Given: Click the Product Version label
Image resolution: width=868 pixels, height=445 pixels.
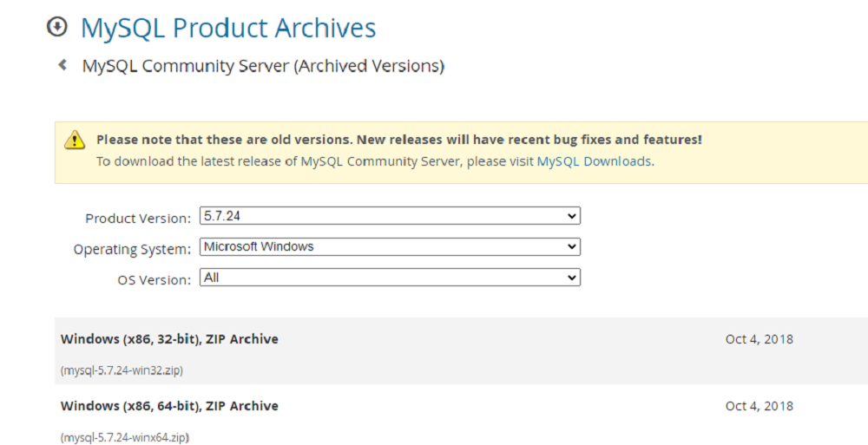Looking at the screenshot, I should (x=138, y=218).
